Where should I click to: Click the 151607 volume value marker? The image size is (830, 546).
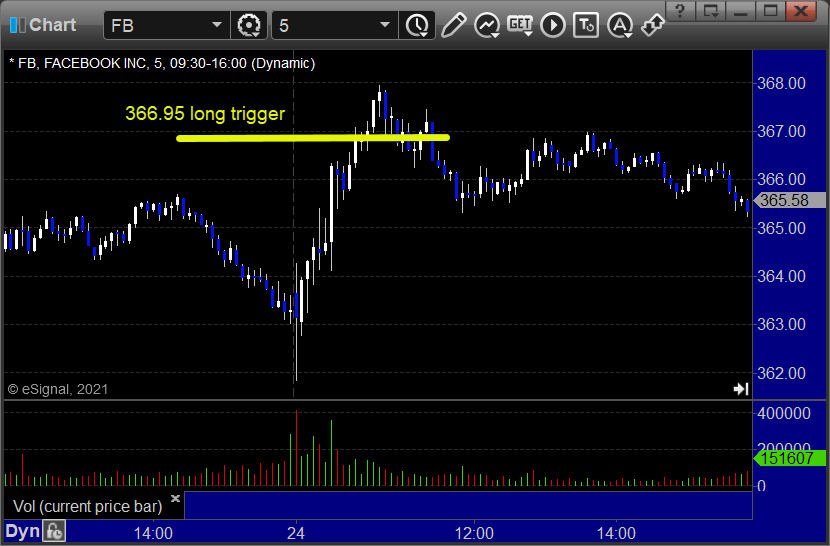tap(789, 458)
